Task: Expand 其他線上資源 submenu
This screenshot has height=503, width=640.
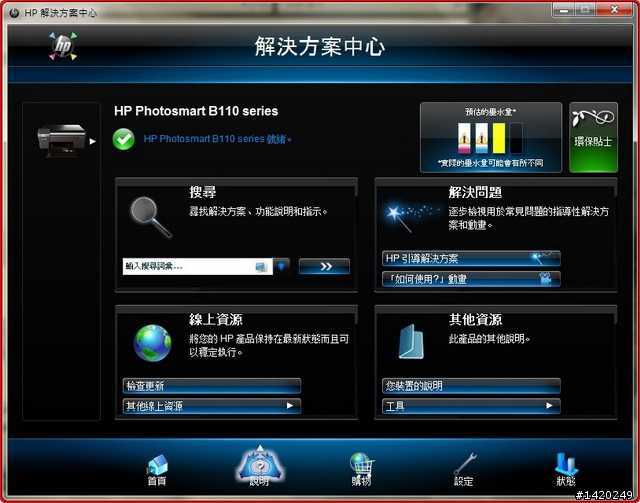Action: point(212,406)
